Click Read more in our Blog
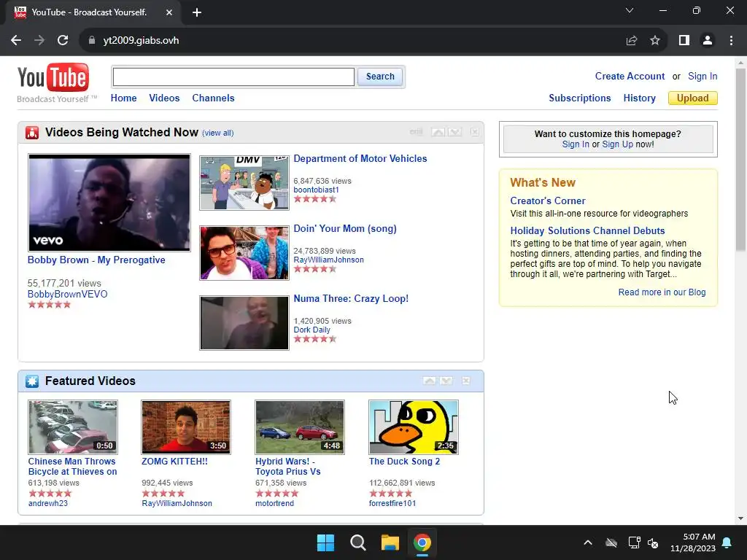Image resolution: width=747 pixels, height=560 pixels. pos(662,292)
